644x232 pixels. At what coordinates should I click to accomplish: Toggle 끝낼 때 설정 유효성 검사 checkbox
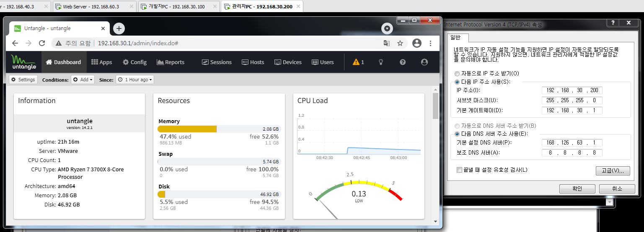[460, 170]
